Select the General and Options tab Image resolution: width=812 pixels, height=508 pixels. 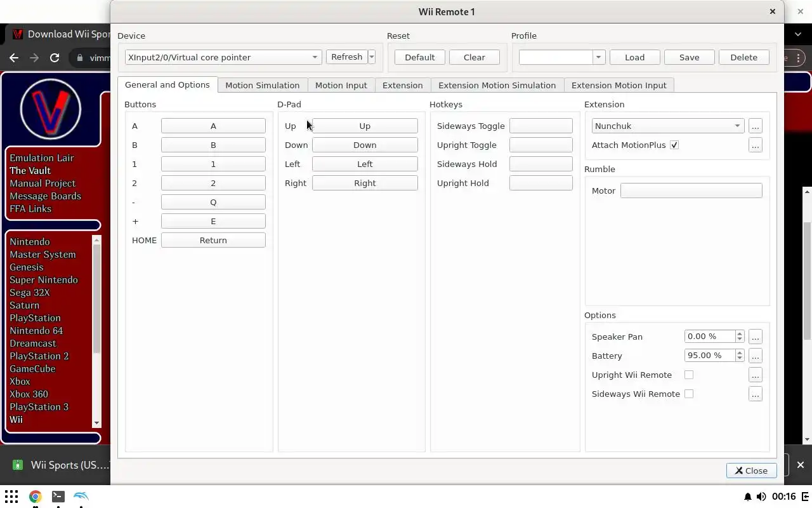167,84
